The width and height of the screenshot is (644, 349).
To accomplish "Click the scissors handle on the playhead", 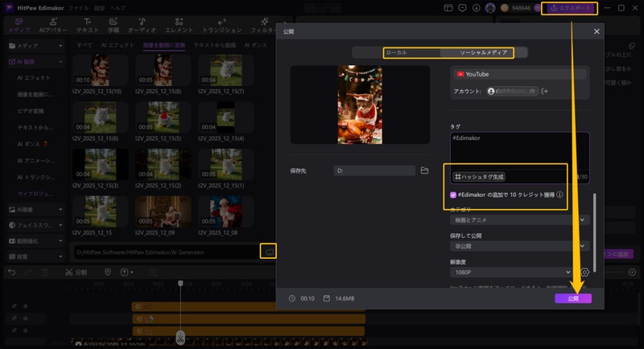I will pos(180,338).
